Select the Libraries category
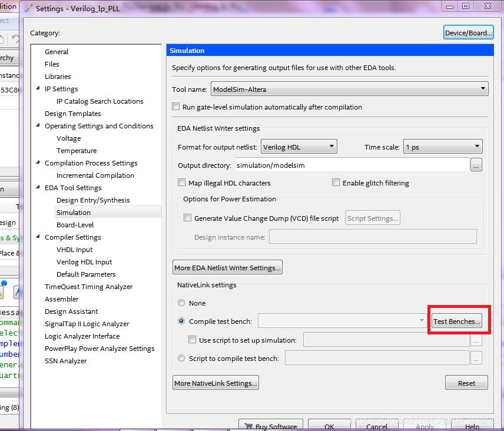This screenshot has height=431, width=504. (x=58, y=77)
